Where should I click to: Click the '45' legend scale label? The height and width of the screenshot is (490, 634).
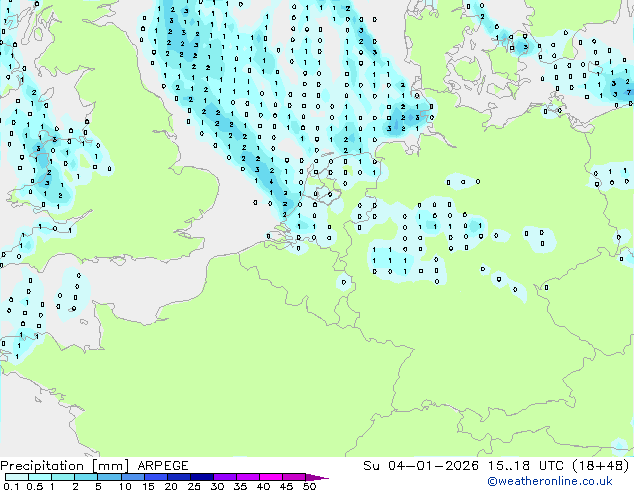pos(287,486)
